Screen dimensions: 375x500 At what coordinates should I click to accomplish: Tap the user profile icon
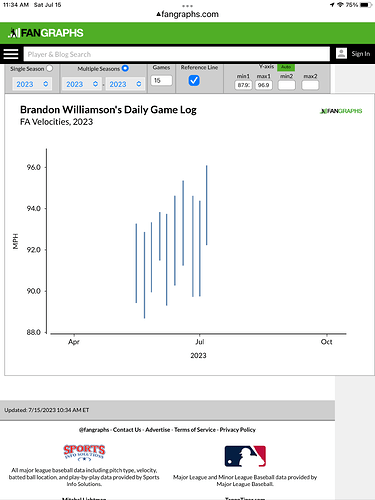(x=341, y=54)
